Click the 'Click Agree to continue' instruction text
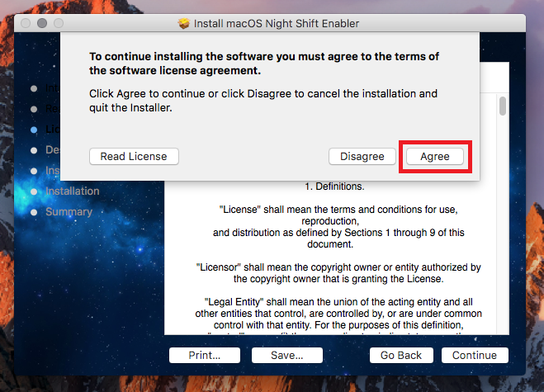The image size is (544, 392). pyautogui.click(x=263, y=101)
